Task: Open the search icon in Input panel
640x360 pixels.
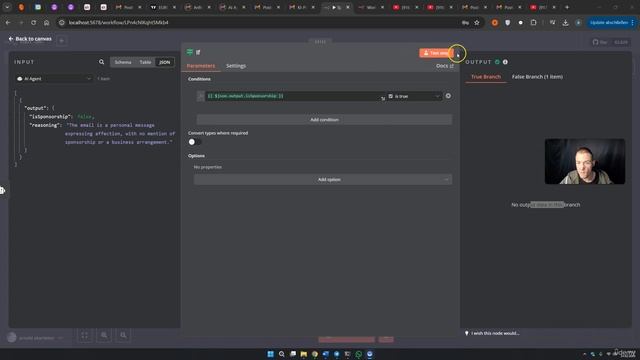Action: pos(101,62)
